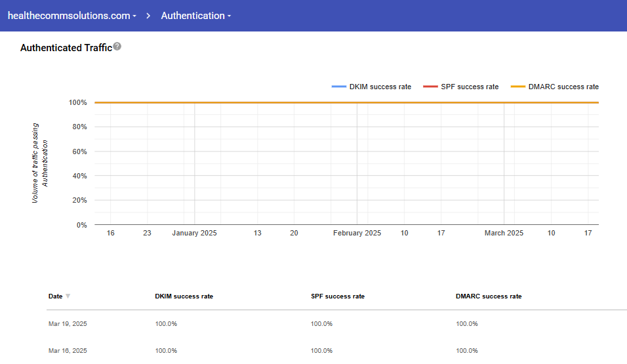Select the SPF success rate table column header
The image size is (627, 364).
337,296
